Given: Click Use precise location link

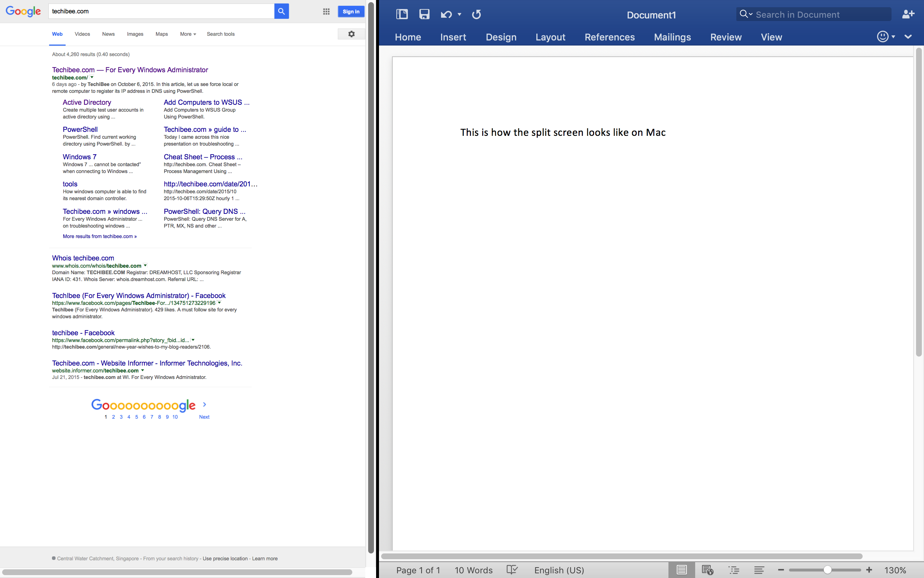Looking at the screenshot, I should click(x=225, y=558).
